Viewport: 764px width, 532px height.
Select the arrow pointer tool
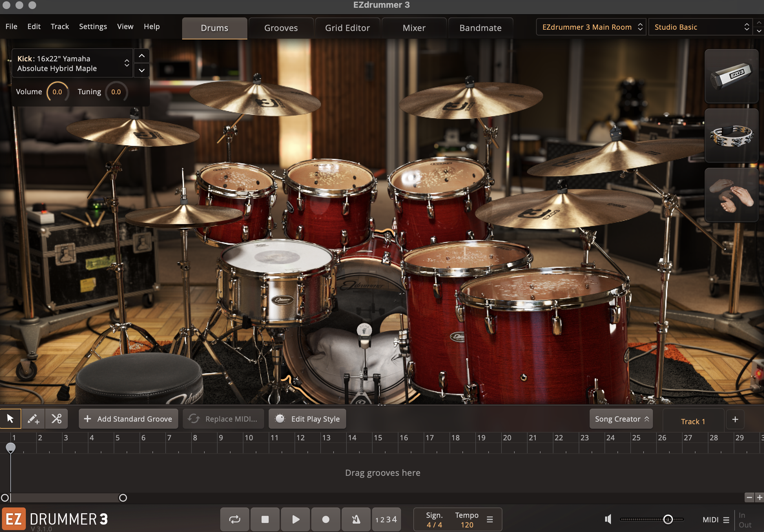click(x=10, y=419)
